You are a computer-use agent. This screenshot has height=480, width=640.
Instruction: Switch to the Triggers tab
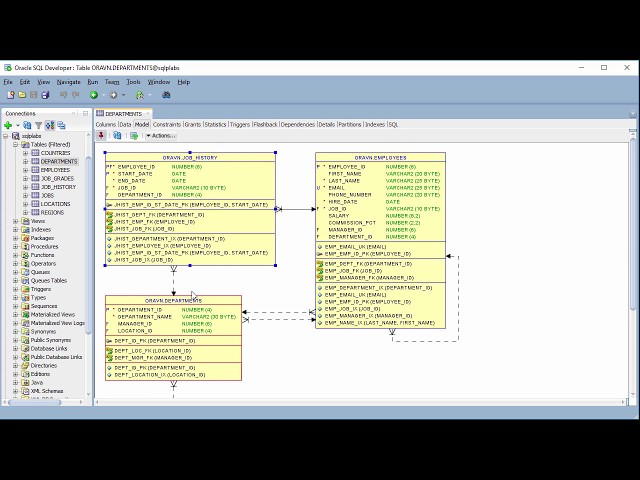pyautogui.click(x=240, y=124)
